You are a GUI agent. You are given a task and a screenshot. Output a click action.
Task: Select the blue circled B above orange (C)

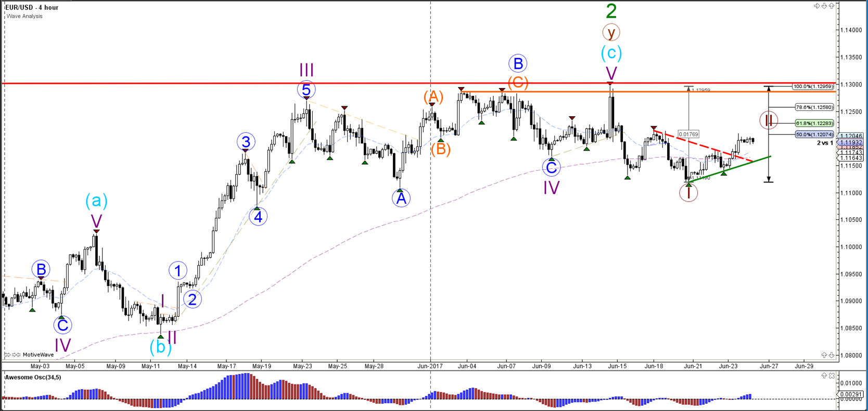[x=518, y=64]
